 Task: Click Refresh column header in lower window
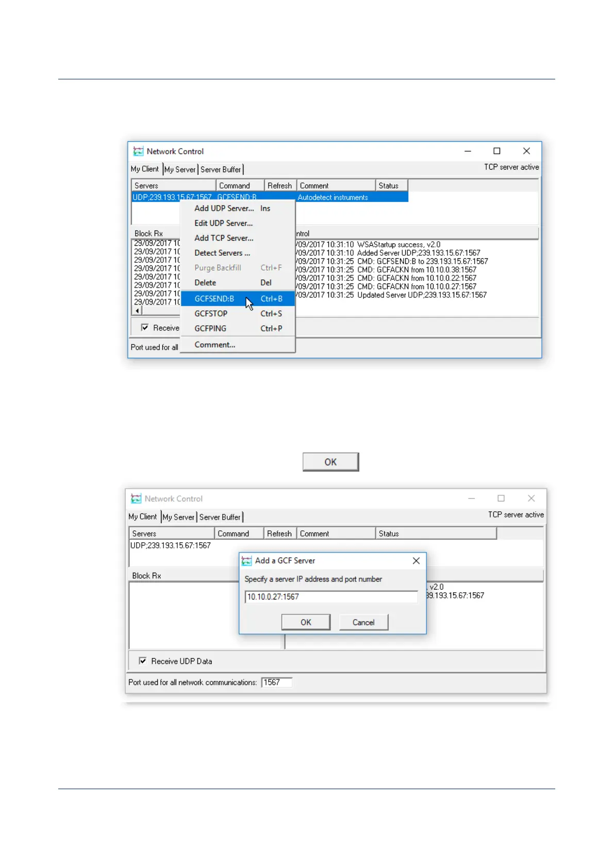(279, 533)
